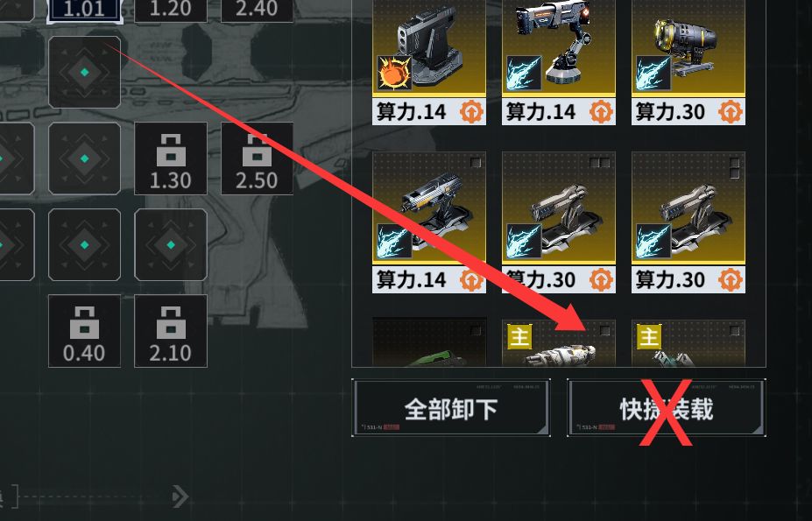Image resolution: width=812 pixels, height=521 pixels.
Task: Choose the orange-striped robotic arm turret card
Action: coord(559,62)
